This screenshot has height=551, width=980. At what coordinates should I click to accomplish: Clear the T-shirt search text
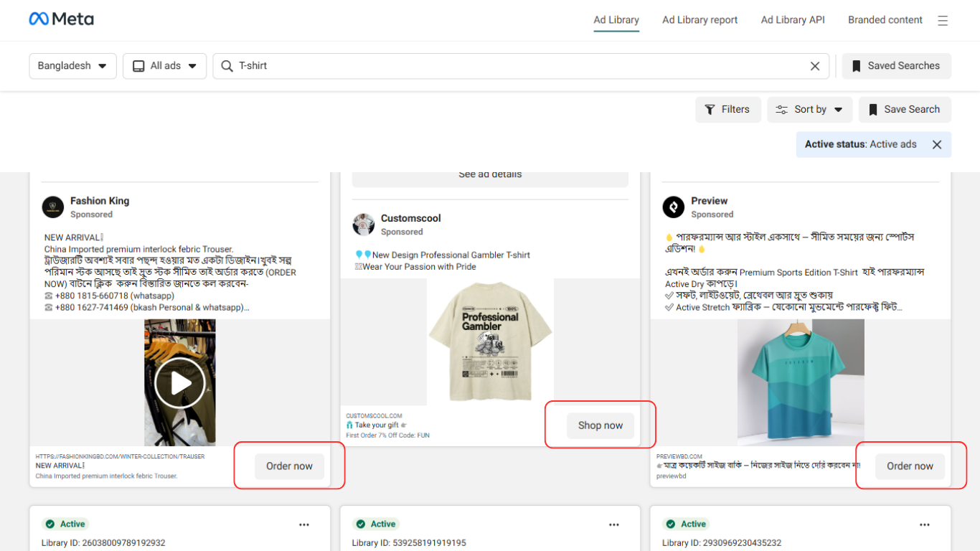814,66
